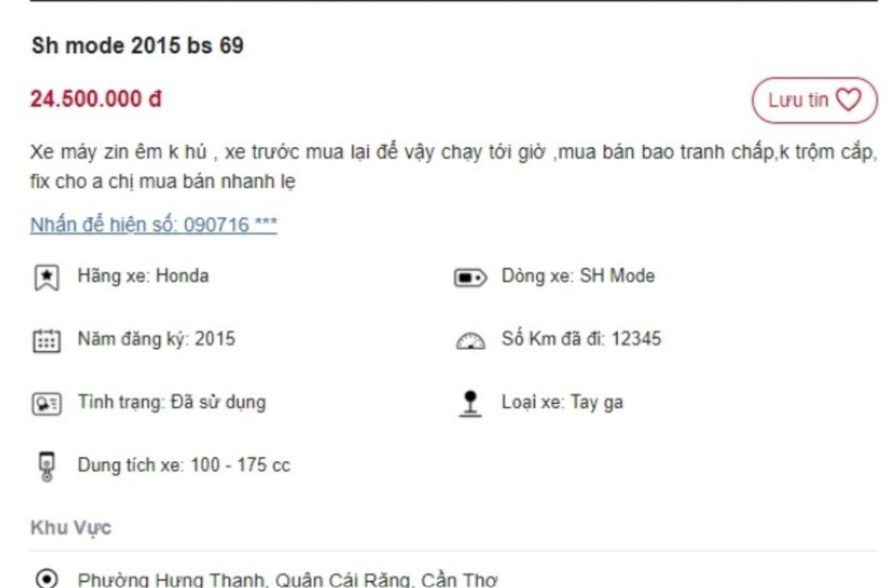
Task: Click the heart icon in Lưu tin
Action: (x=849, y=100)
